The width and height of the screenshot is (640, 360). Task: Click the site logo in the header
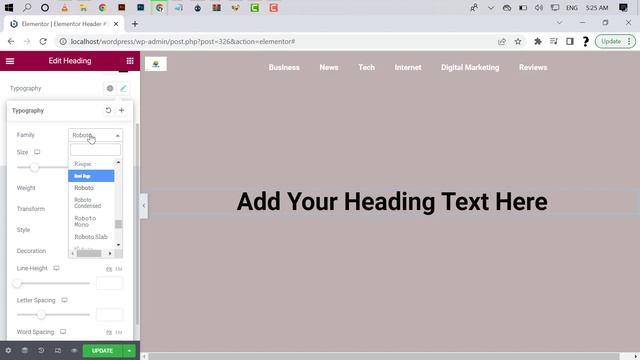pyautogui.click(x=156, y=64)
